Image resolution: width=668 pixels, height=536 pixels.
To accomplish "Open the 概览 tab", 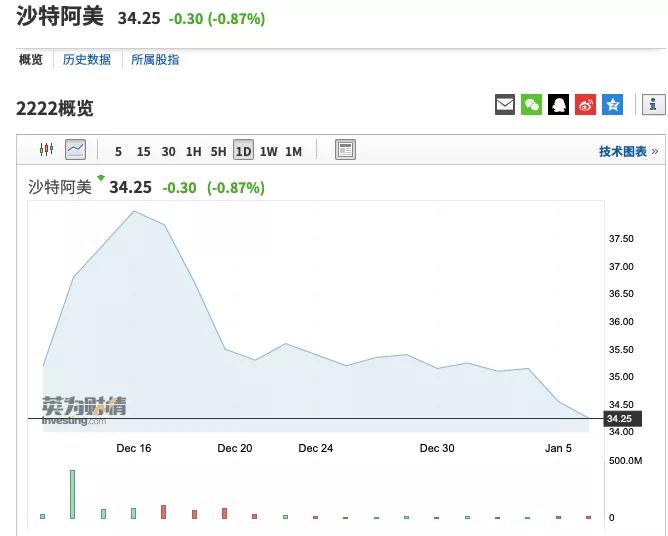I will click(x=31, y=60).
